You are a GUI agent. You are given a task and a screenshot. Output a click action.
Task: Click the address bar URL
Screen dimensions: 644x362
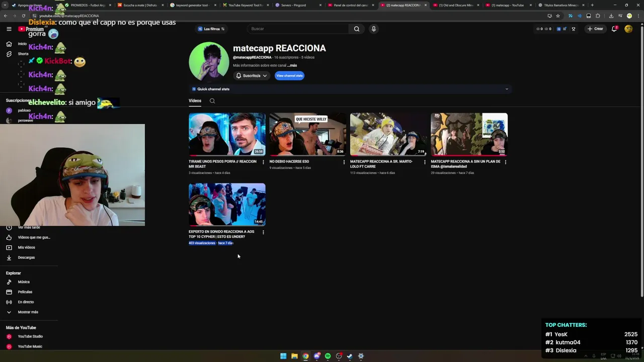pos(69,16)
